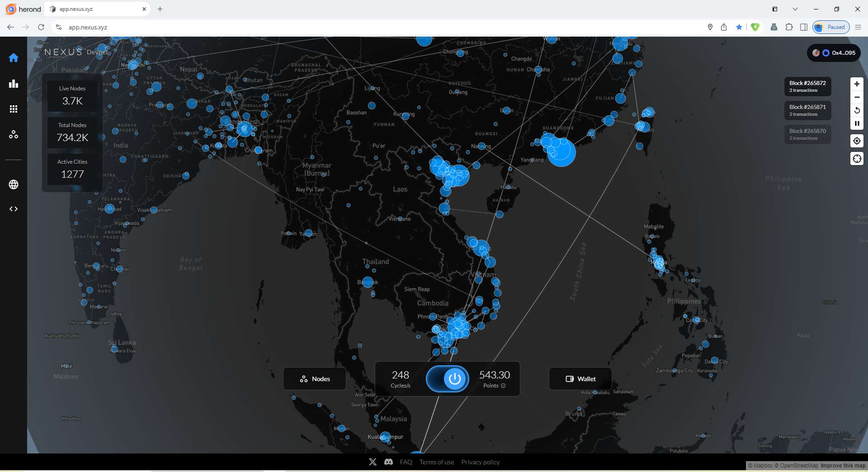The image size is (868, 472).
Task: Reset map rotation with the rotate icon
Action: [857, 110]
